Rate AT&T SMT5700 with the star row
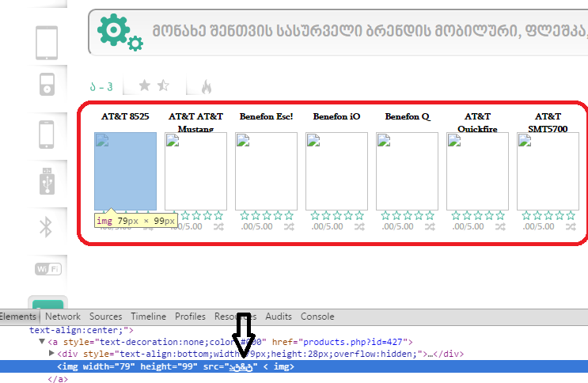The width and height of the screenshot is (588, 383). pyautogui.click(x=548, y=215)
